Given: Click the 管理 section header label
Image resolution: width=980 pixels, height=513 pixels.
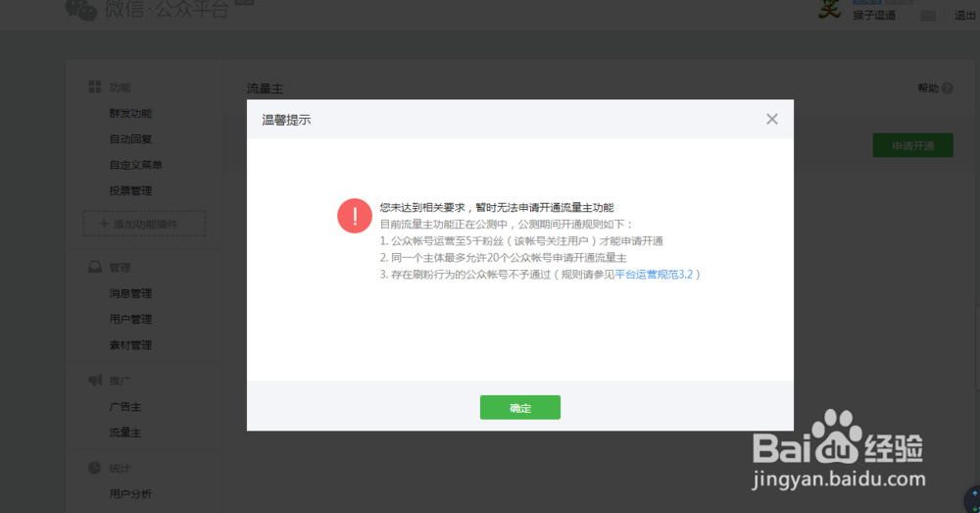Looking at the screenshot, I should pos(120,268).
